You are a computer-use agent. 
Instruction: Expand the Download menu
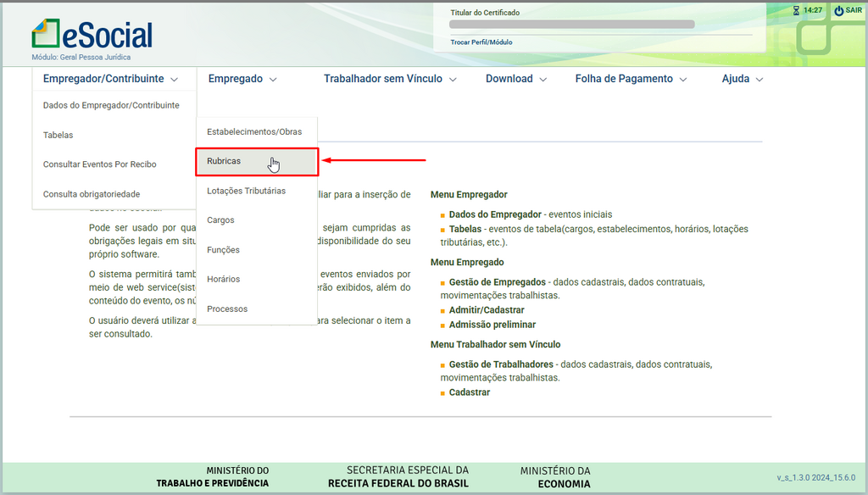click(516, 79)
